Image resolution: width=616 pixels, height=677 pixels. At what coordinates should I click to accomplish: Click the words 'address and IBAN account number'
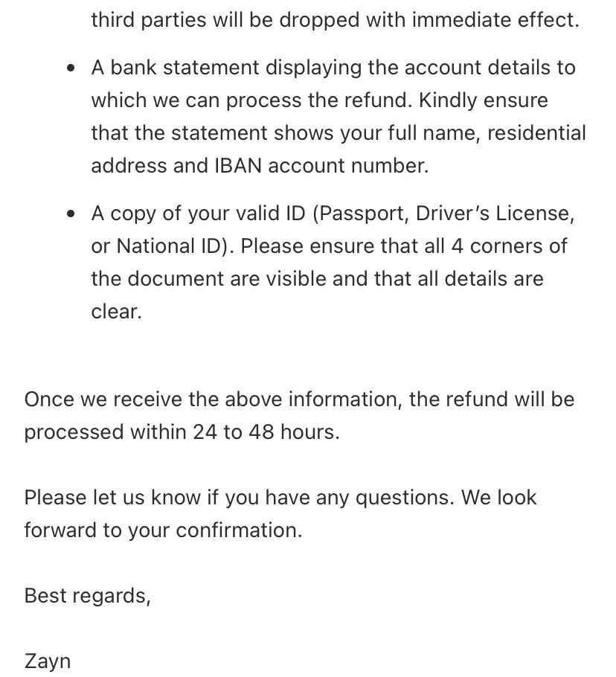pos(260,165)
